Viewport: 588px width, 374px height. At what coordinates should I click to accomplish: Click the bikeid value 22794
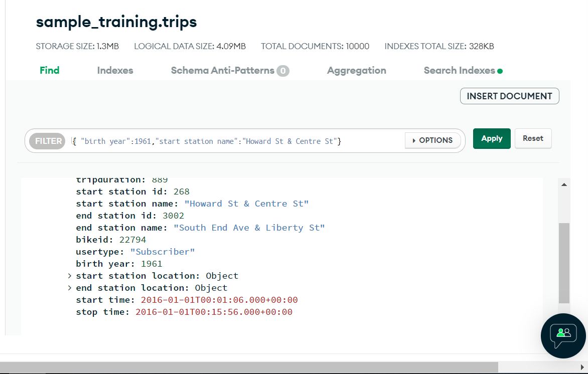(132, 240)
